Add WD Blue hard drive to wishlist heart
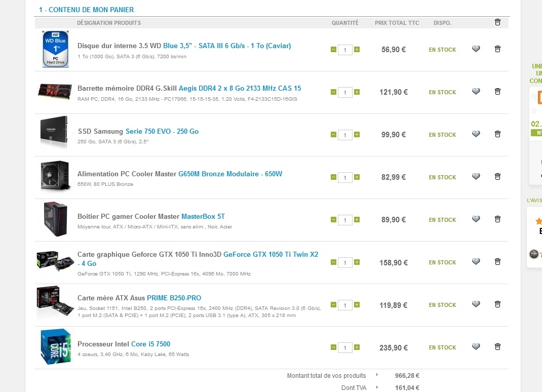The image size is (542, 392). tap(476, 49)
